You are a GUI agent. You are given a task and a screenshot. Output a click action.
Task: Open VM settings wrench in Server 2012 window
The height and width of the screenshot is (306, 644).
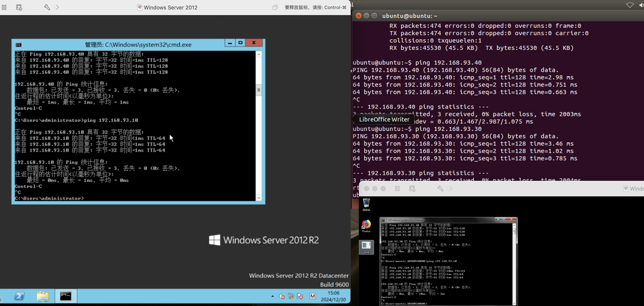[47, 7]
